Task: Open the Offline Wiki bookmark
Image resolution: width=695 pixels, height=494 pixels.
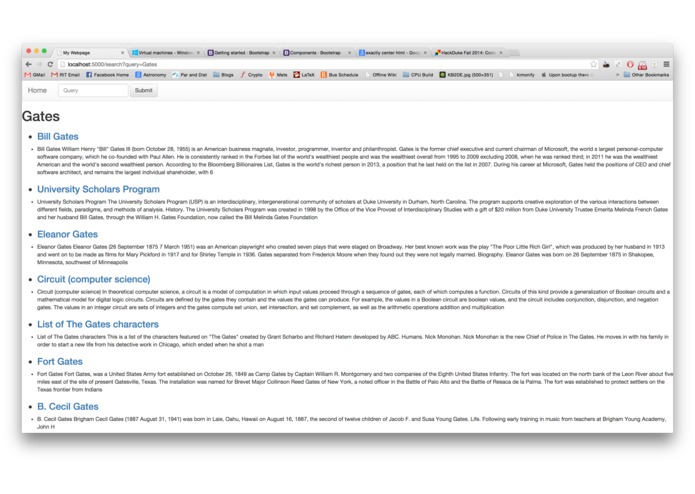Action: 381,75
